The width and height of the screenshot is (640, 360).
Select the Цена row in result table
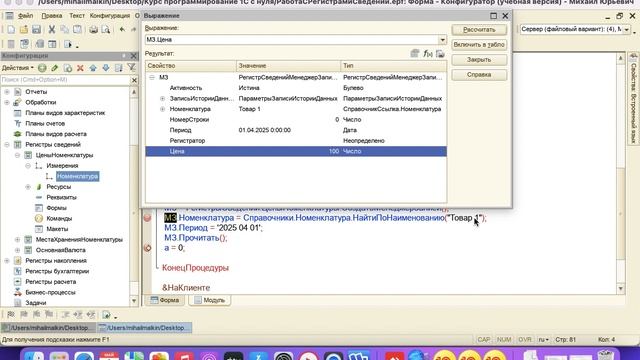296,151
